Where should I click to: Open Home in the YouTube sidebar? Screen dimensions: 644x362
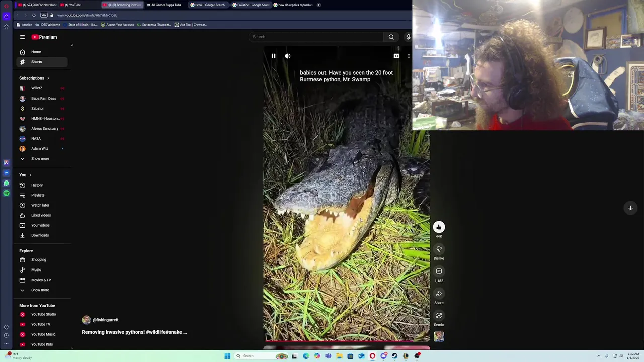42,52
